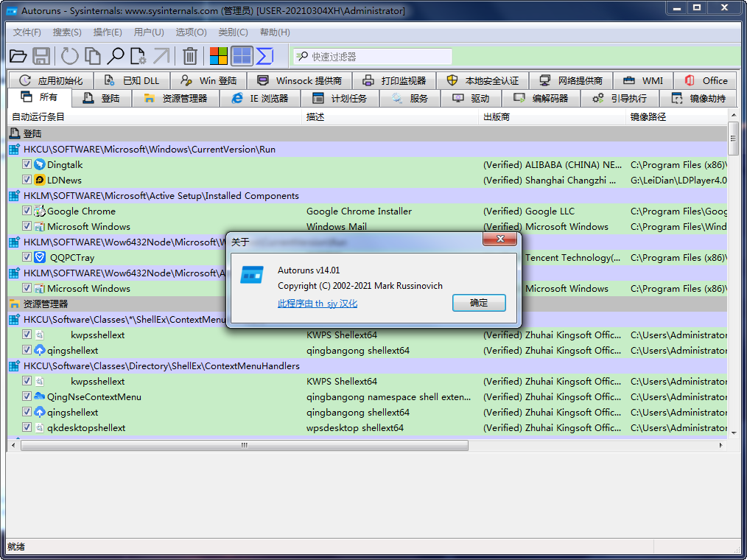Open the 搜索(S) menu
Image resolution: width=747 pixels, height=560 pixels.
tap(67, 32)
